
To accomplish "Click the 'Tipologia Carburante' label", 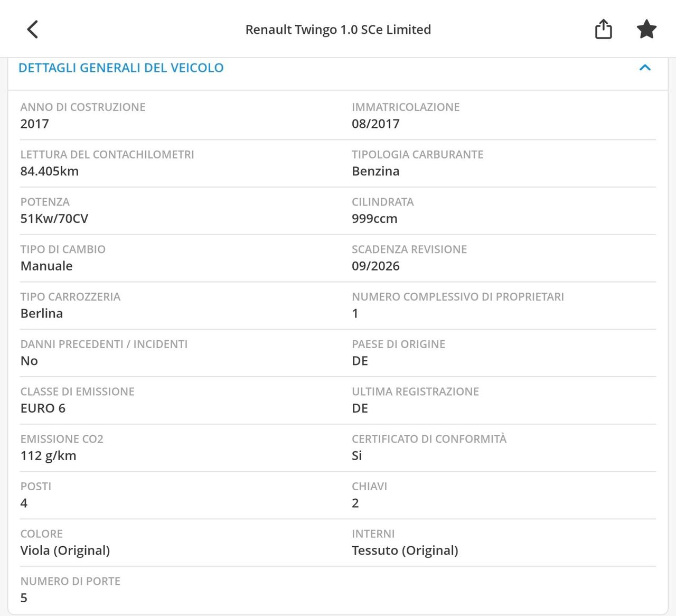I will tap(418, 154).
